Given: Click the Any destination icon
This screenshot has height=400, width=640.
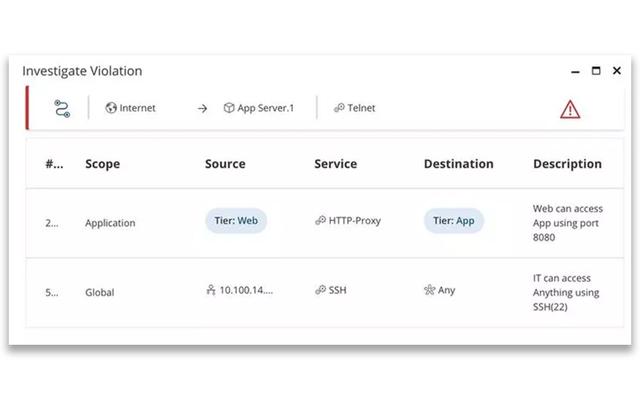Looking at the screenshot, I should [x=429, y=291].
